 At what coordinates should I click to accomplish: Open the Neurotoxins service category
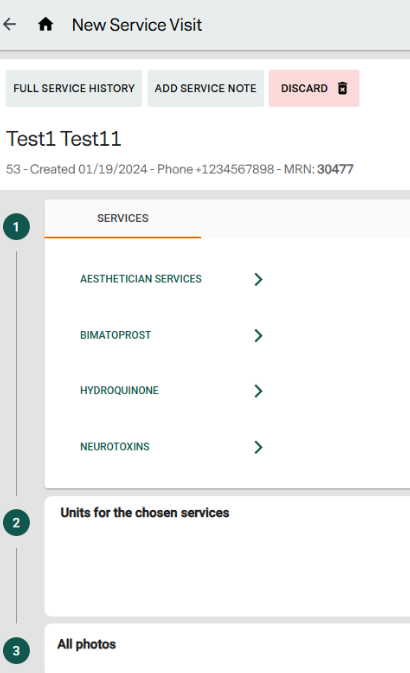[x=115, y=447]
